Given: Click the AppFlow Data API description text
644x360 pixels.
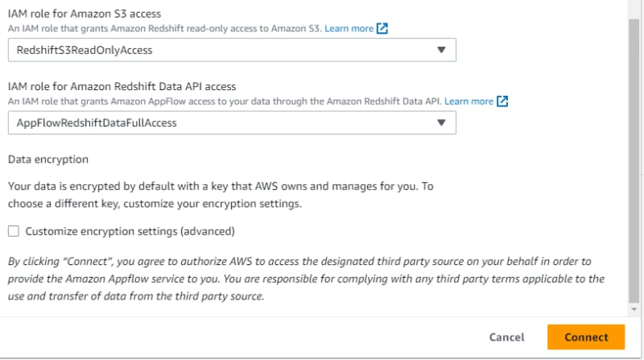Looking at the screenshot, I should (x=225, y=101).
